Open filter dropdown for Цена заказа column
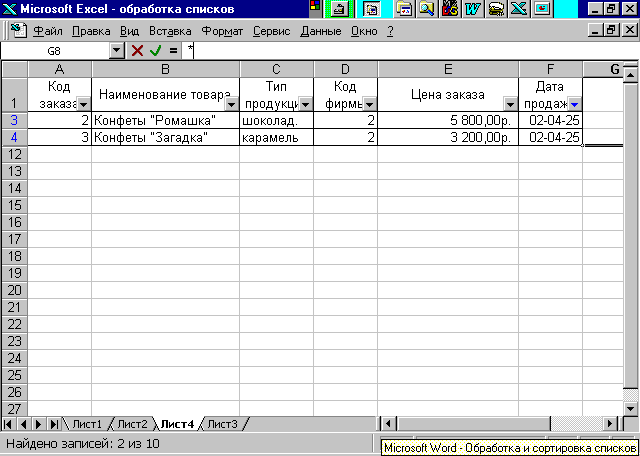This screenshot has height=456, width=640. (510, 105)
